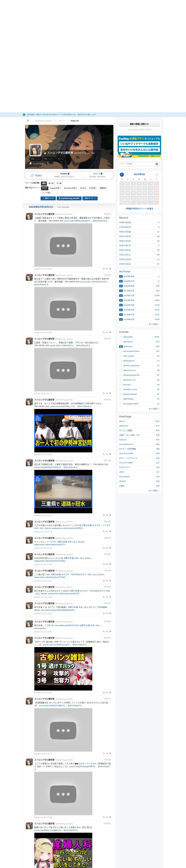Open the 2025年06月 archive list icon
This screenshot has width=186, height=868.
[121, 286]
